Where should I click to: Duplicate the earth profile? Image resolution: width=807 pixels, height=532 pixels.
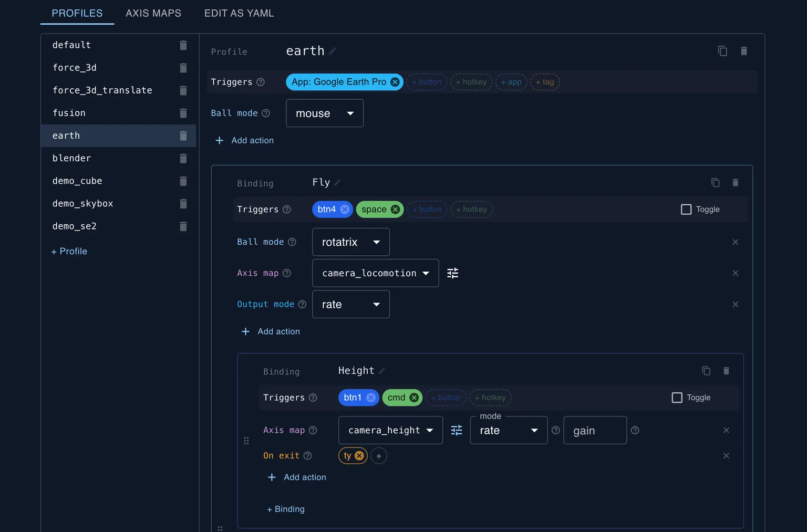[x=722, y=51]
